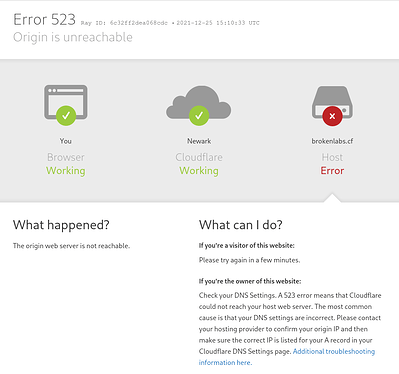Click the Cloudflare cloud icon
Screen dimensions: 399x374
pyautogui.click(x=199, y=102)
